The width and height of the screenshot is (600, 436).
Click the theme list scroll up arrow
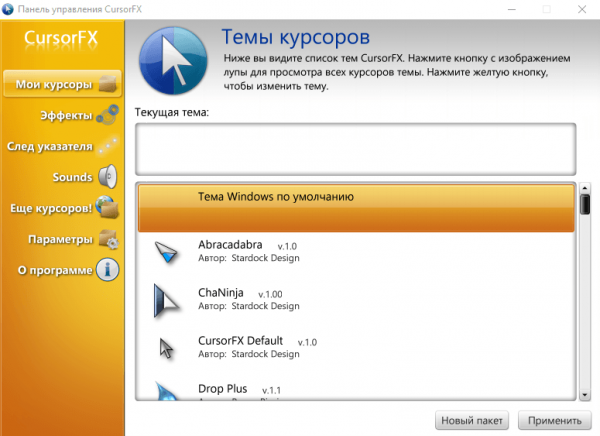(585, 188)
